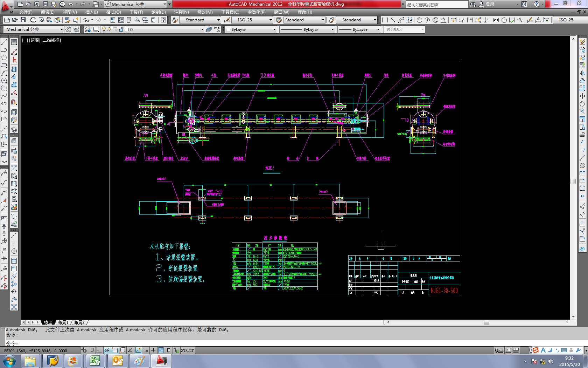Viewport: 588px width, 368px height.
Task: Click the Center Mark icon
Action: [504, 20]
